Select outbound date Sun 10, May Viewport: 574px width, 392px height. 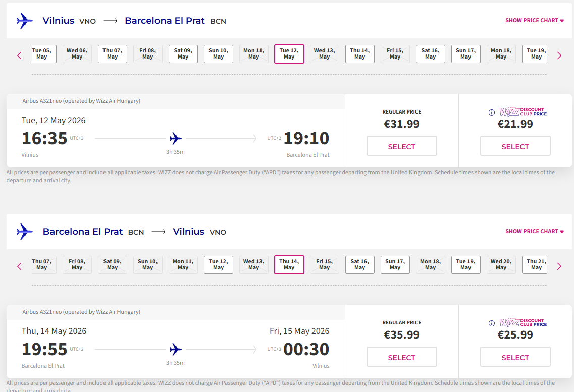(218, 54)
